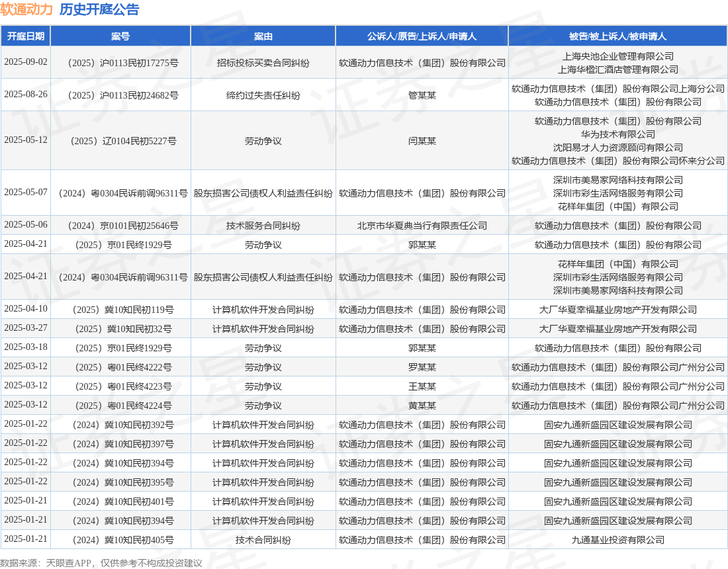728x569 pixels.
Task: Click defendant 软通动力信息技术(集团)股份有限公司上海分公司
Action: 618,89
